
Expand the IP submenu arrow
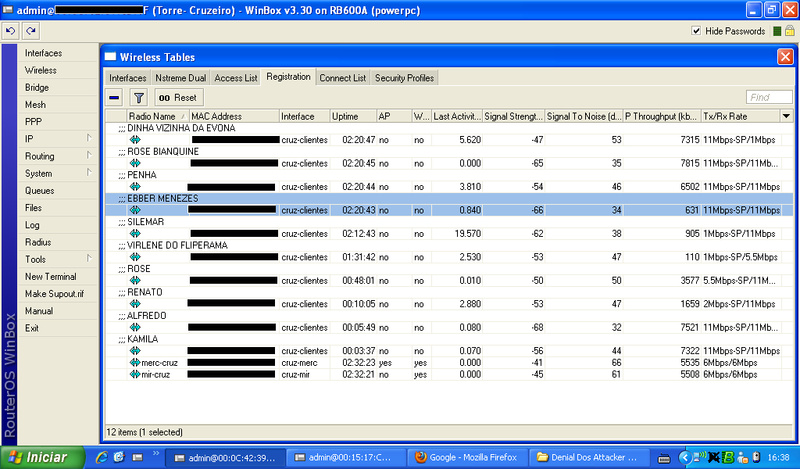click(89, 138)
